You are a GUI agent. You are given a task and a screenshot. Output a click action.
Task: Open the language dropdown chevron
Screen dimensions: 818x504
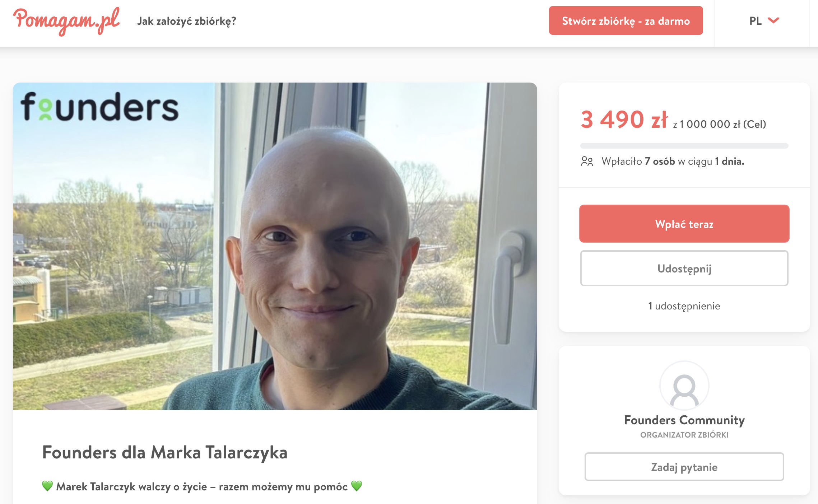tap(773, 20)
